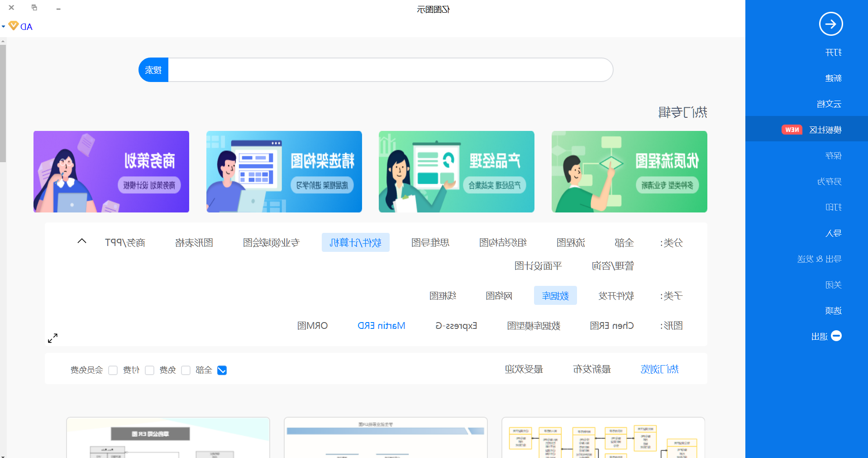
Task: Filter by 数据库模型图 shape type
Action: [x=534, y=326]
